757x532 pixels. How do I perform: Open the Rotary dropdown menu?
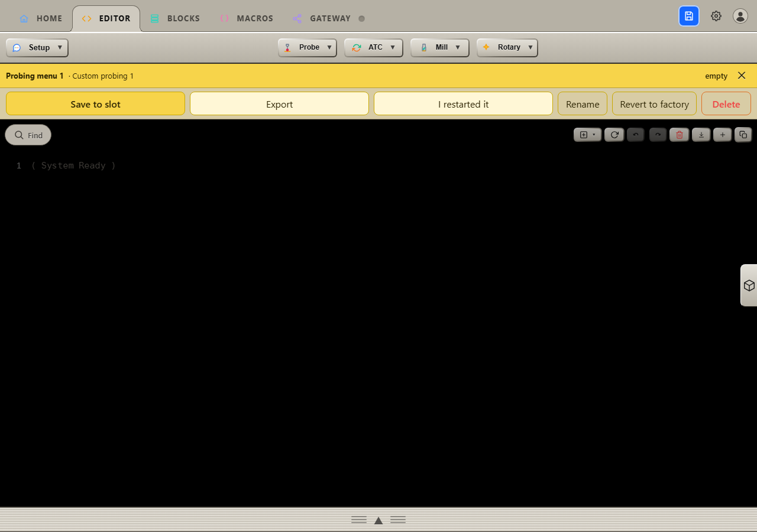(x=507, y=48)
